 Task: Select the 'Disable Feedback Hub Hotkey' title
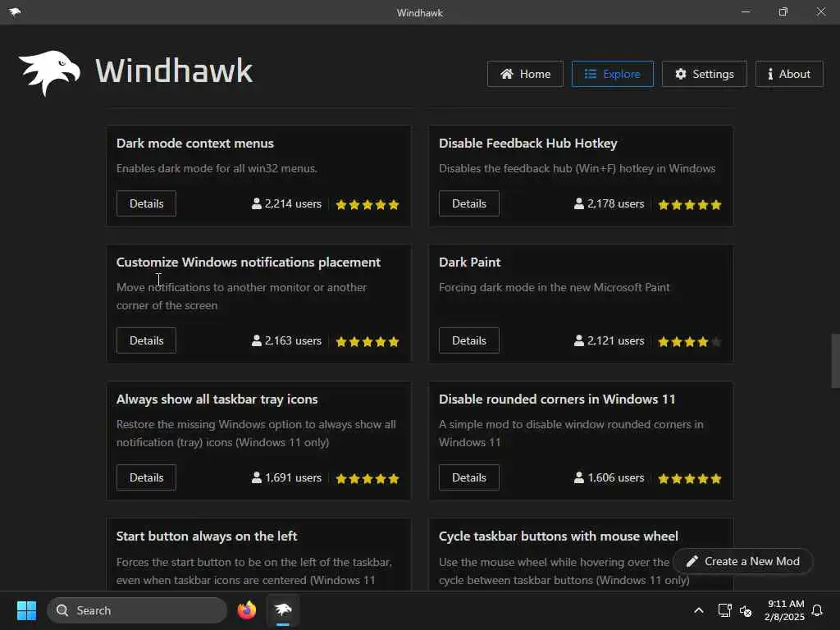(x=527, y=144)
